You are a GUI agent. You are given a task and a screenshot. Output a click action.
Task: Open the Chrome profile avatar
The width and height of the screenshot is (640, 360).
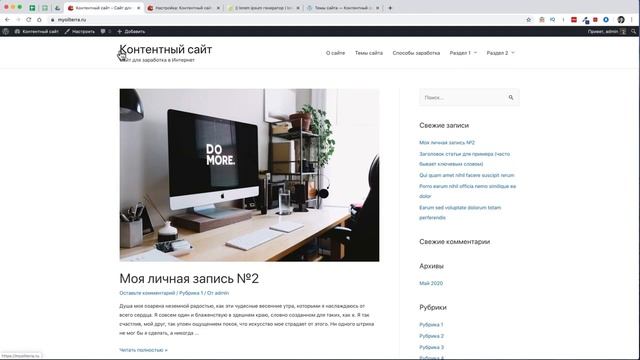621,20
